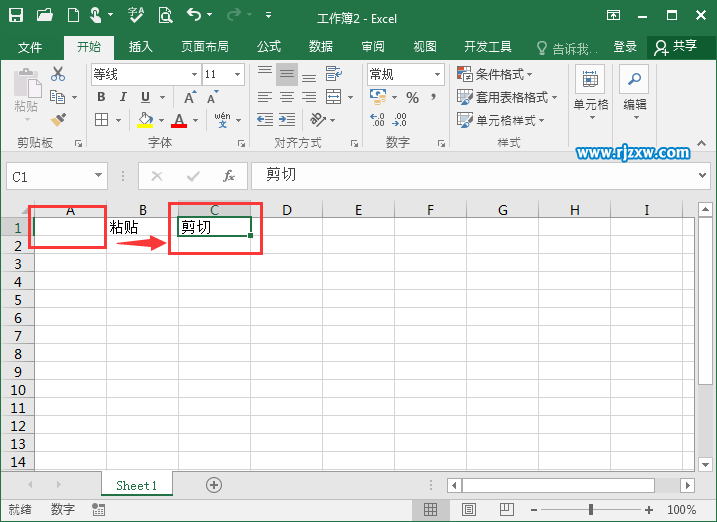Click Merge and Center icon
Screen dimensions: 717x522
333,97
